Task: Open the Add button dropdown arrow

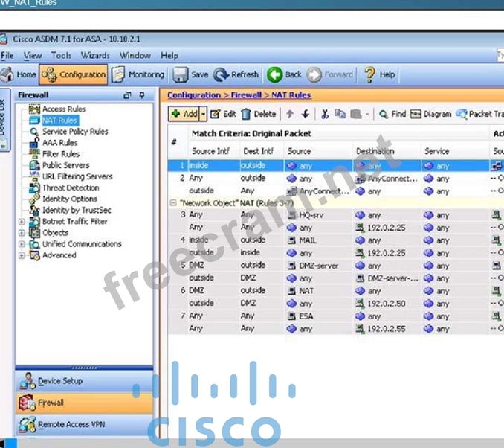Action: (203, 115)
